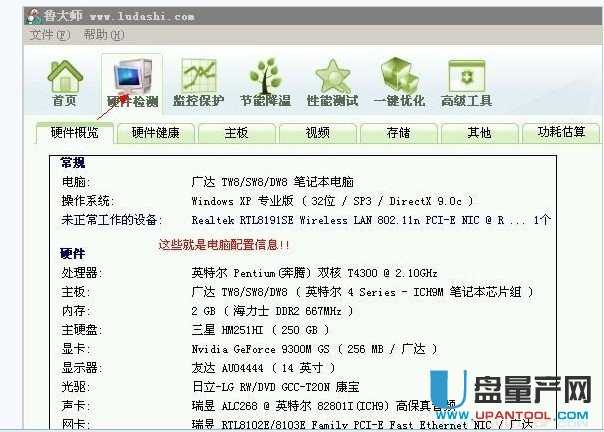View the 功耗估算 tab

pyautogui.click(x=561, y=132)
